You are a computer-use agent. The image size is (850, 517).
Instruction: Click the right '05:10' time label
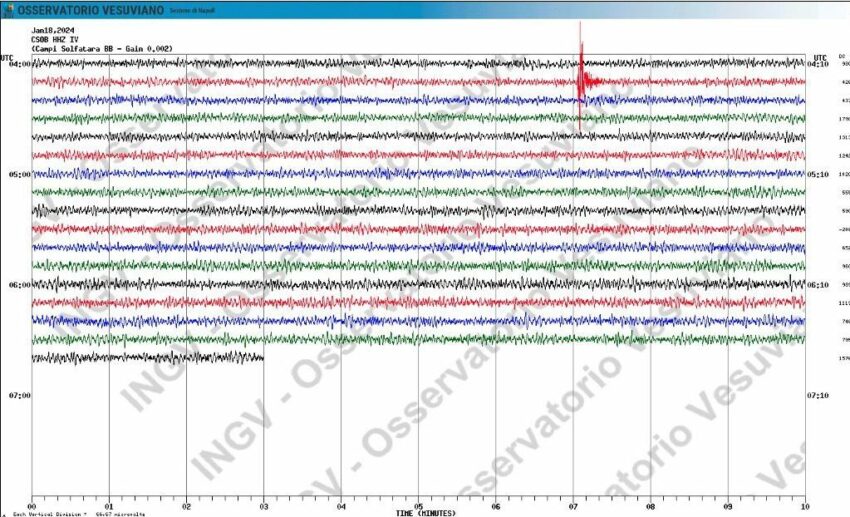coord(817,175)
